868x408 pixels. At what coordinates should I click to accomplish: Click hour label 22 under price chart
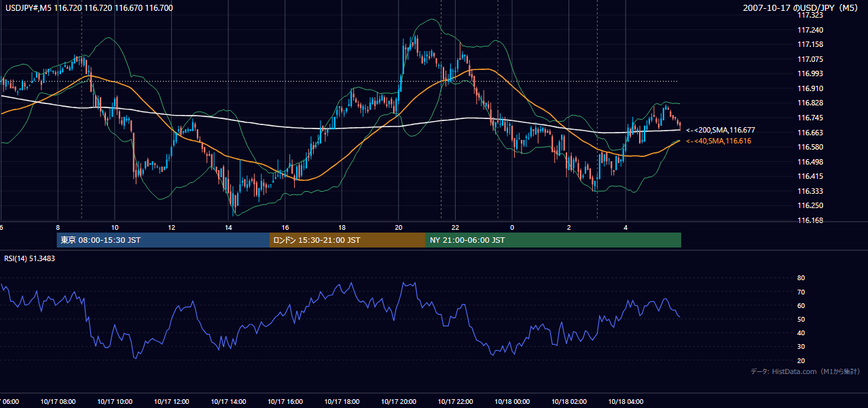click(x=455, y=227)
